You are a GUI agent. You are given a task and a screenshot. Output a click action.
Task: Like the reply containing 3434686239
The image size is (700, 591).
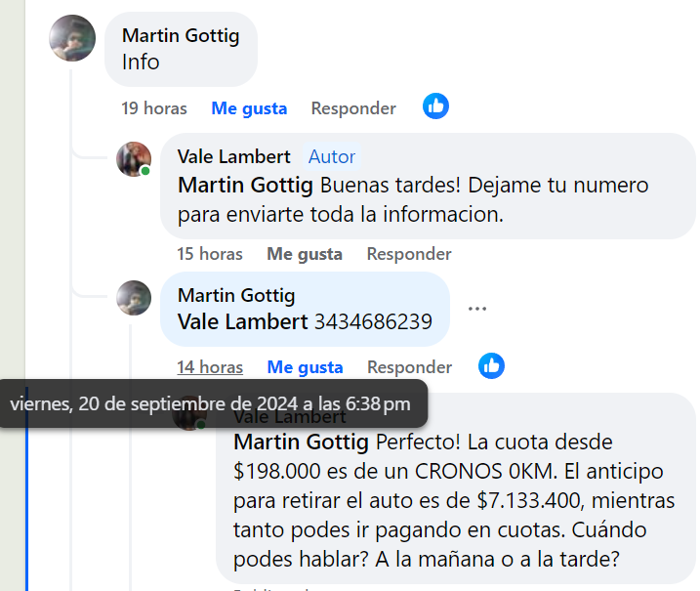[305, 367]
